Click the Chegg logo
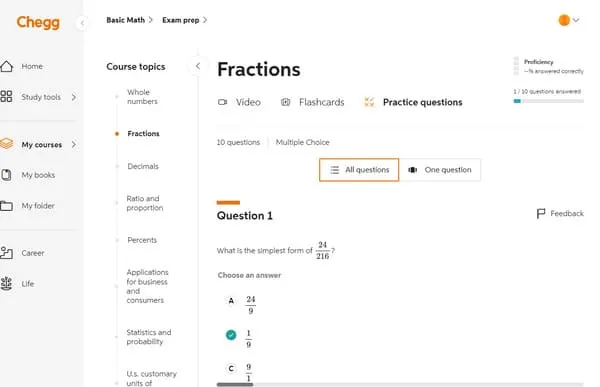Image resolution: width=600 pixels, height=387 pixels. click(38, 22)
